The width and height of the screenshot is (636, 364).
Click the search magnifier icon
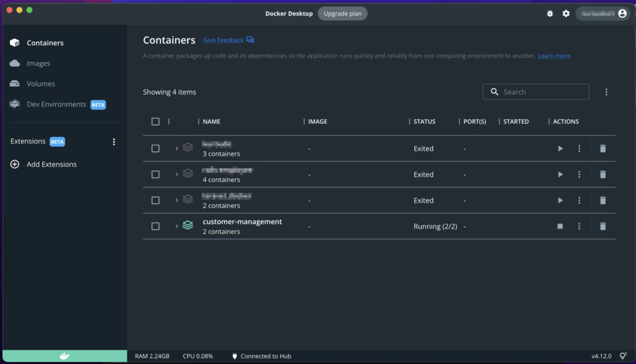pos(494,92)
